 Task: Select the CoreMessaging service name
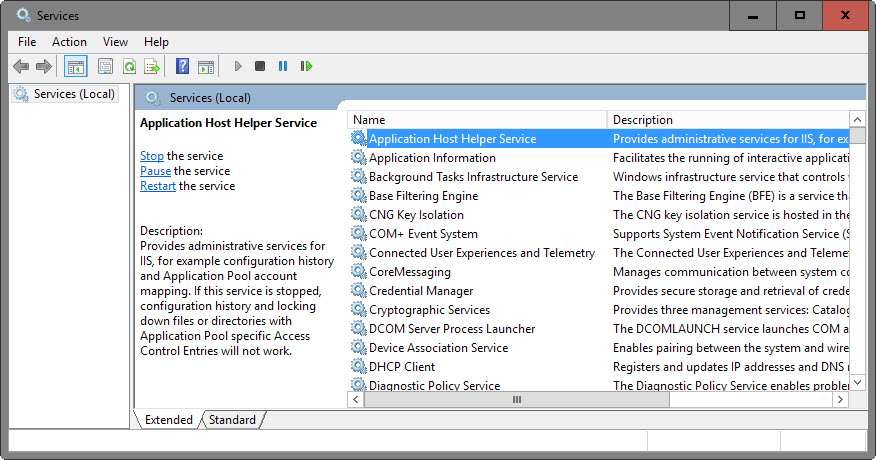click(410, 272)
